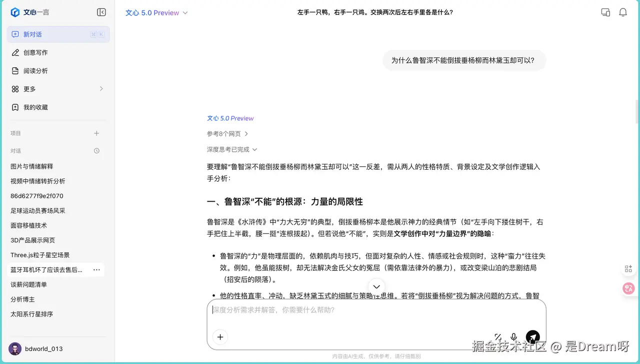This screenshot has width=640, height=364.
Task: Click the scroll-to-bottom arrow button
Action: (x=376, y=287)
